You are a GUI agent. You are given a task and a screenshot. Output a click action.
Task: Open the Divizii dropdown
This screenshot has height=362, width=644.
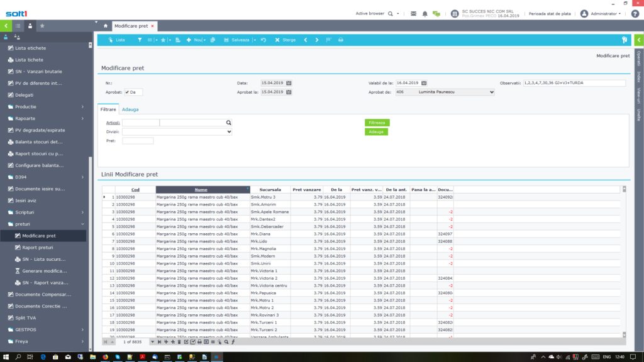coord(229,132)
